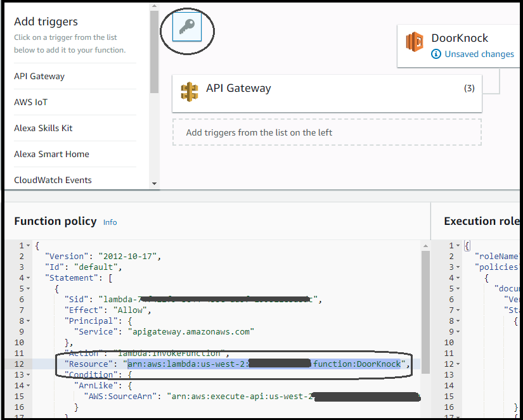Collapse line 1 in the Execution role editor
Image resolution: width=523 pixels, height=420 pixels.
pyautogui.click(x=458, y=246)
